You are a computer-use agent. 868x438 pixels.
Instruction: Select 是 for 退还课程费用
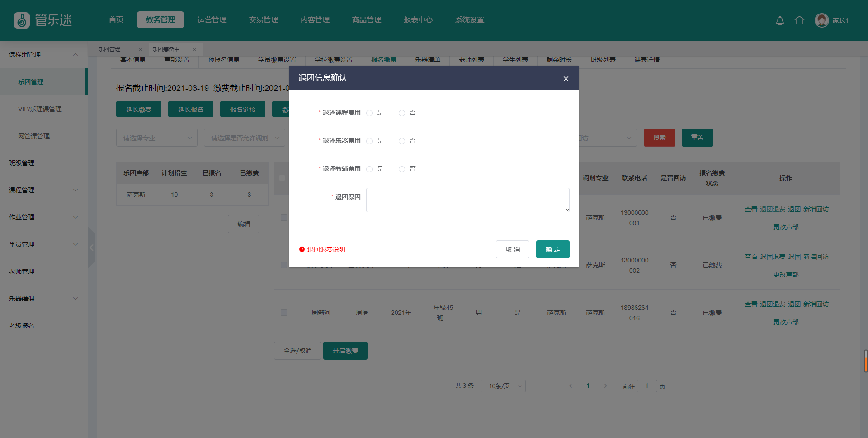coord(369,113)
